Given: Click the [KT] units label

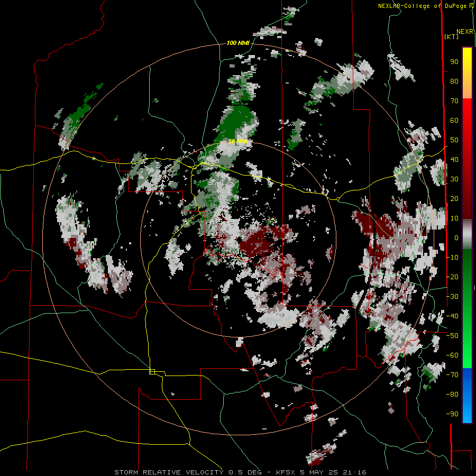Looking at the screenshot, I should click(451, 36).
